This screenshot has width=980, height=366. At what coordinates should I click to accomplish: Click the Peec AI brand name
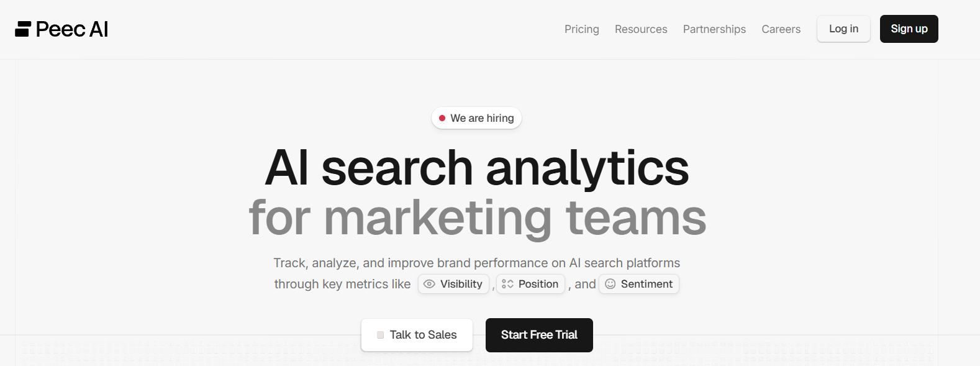tap(73, 29)
